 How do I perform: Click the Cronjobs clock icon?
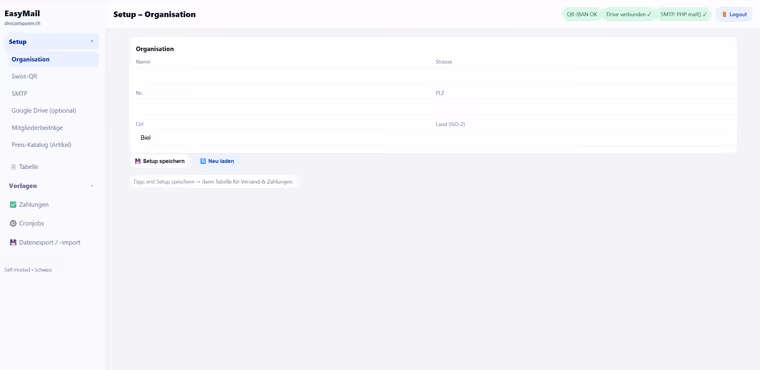click(x=13, y=224)
